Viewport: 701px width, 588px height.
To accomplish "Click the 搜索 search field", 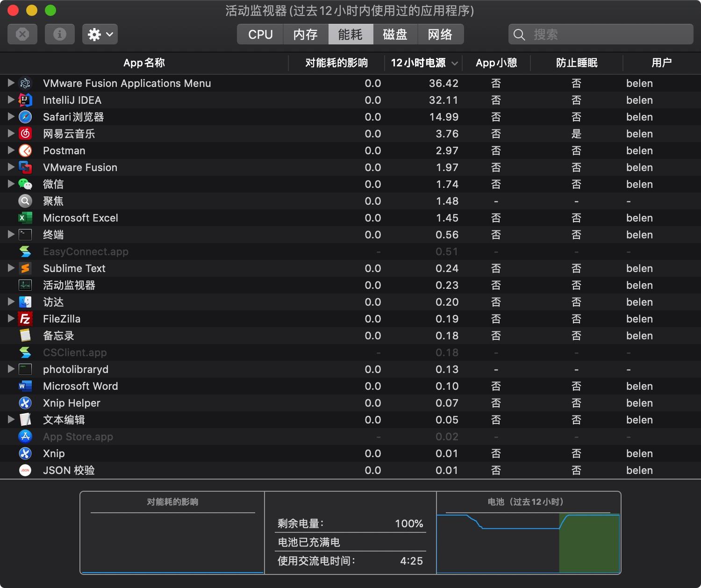I will pyautogui.click(x=601, y=34).
